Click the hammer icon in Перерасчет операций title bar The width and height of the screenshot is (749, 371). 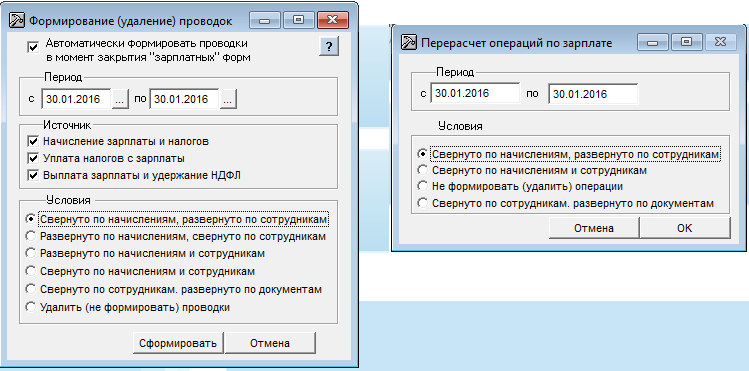(x=408, y=42)
